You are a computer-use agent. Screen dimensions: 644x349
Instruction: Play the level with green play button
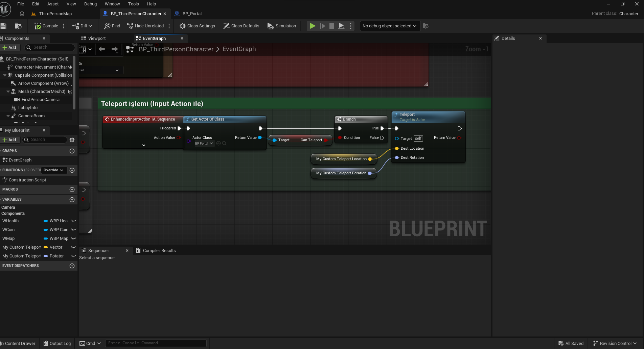pos(313,26)
